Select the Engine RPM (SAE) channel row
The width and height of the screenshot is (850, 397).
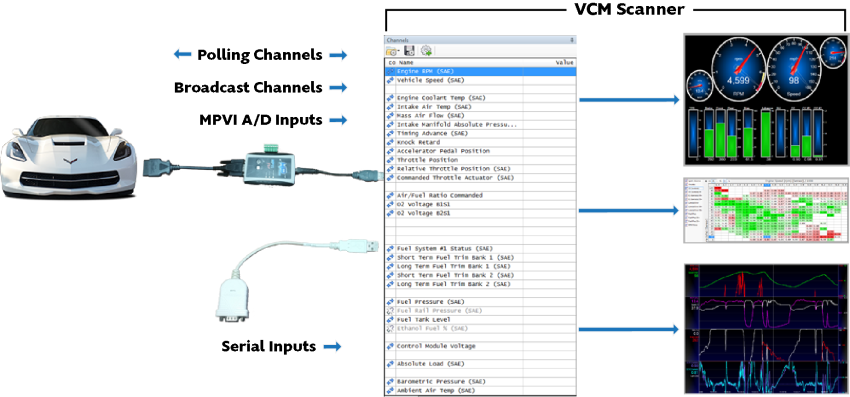click(x=480, y=72)
